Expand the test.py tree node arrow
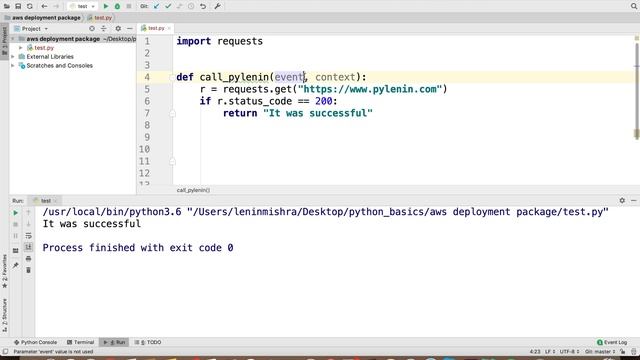The height and width of the screenshot is (360, 640). [21, 48]
